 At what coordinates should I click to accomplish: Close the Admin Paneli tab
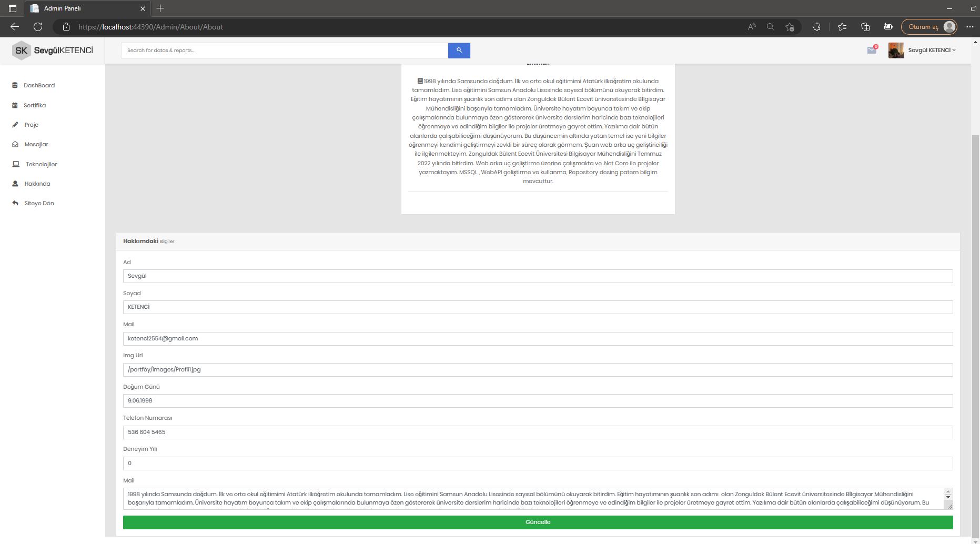(143, 8)
